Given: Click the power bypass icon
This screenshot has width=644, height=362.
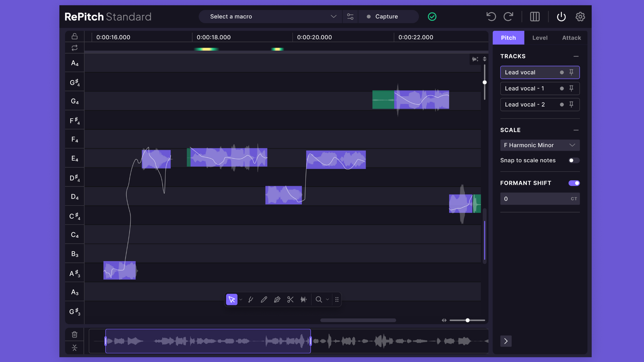Looking at the screenshot, I should click(561, 16).
